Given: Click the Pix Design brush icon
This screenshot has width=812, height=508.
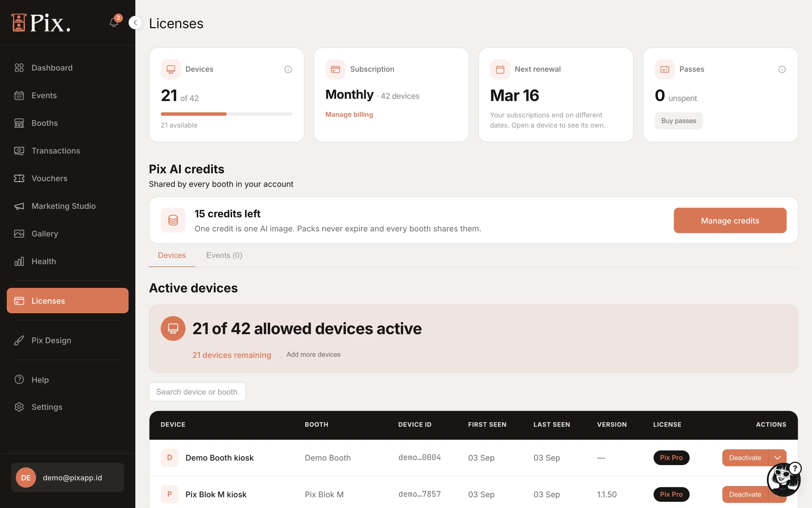Looking at the screenshot, I should tap(19, 340).
